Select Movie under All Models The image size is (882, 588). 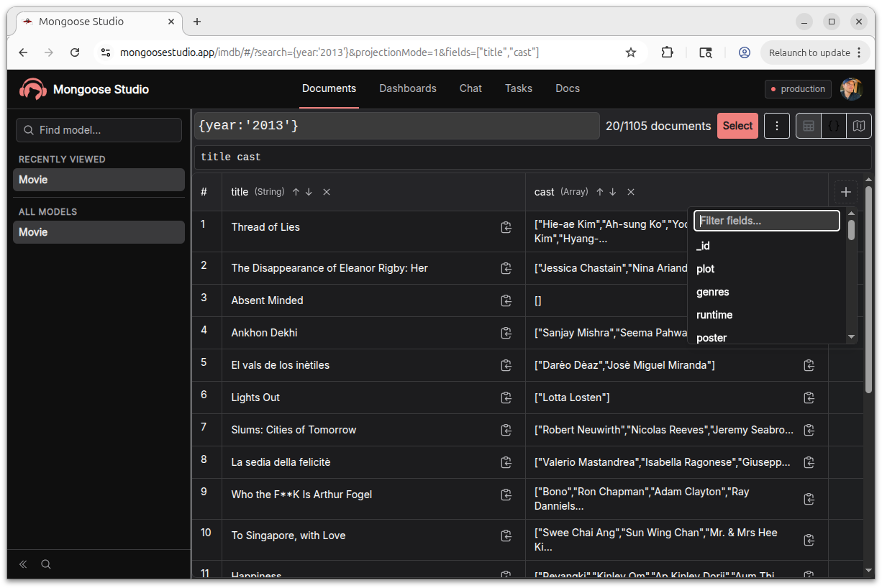click(x=99, y=232)
